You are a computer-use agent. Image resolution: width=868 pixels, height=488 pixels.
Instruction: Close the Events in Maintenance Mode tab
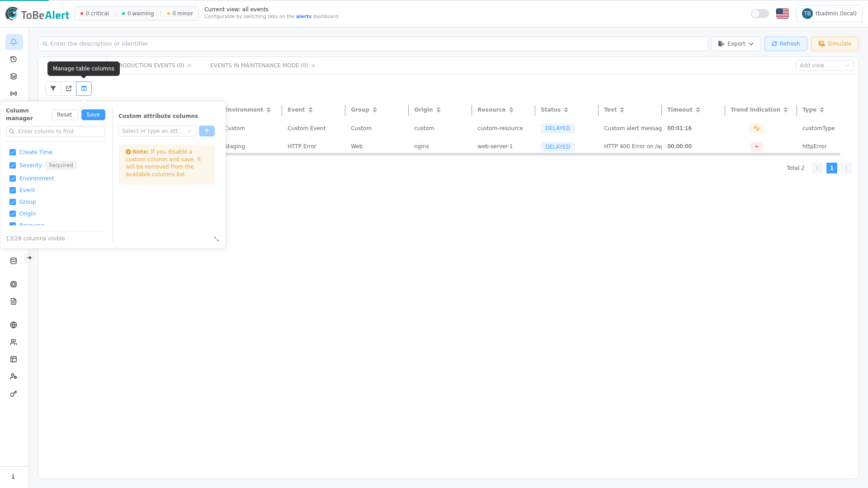point(313,66)
